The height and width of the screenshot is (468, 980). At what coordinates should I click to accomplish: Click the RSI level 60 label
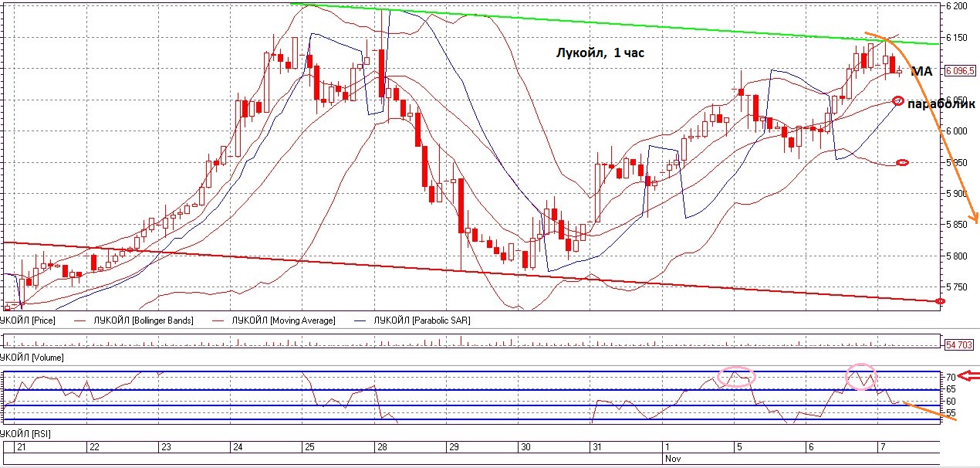click(x=951, y=402)
